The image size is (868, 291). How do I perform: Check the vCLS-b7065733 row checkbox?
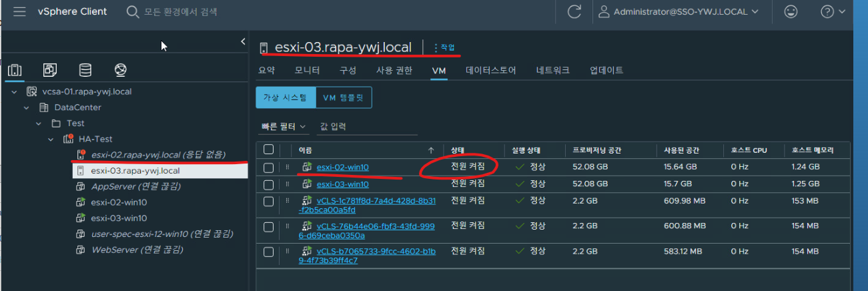[268, 252]
